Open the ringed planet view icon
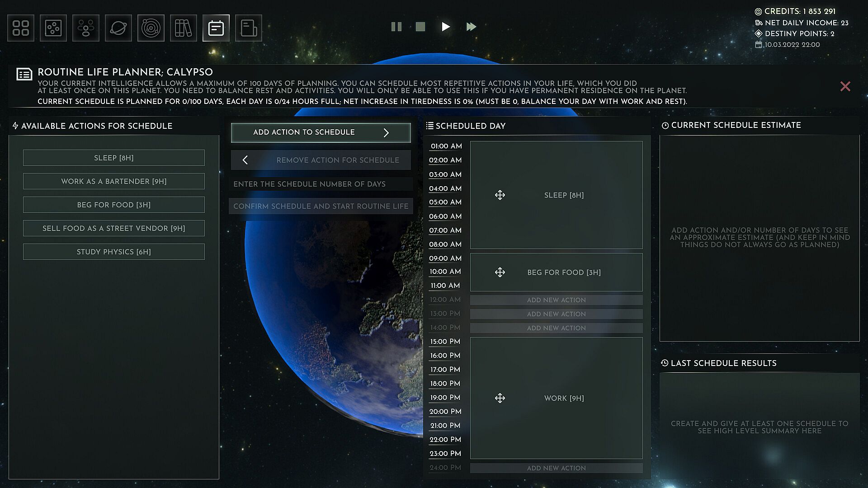The image size is (868, 488). pyautogui.click(x=118, y=28)
